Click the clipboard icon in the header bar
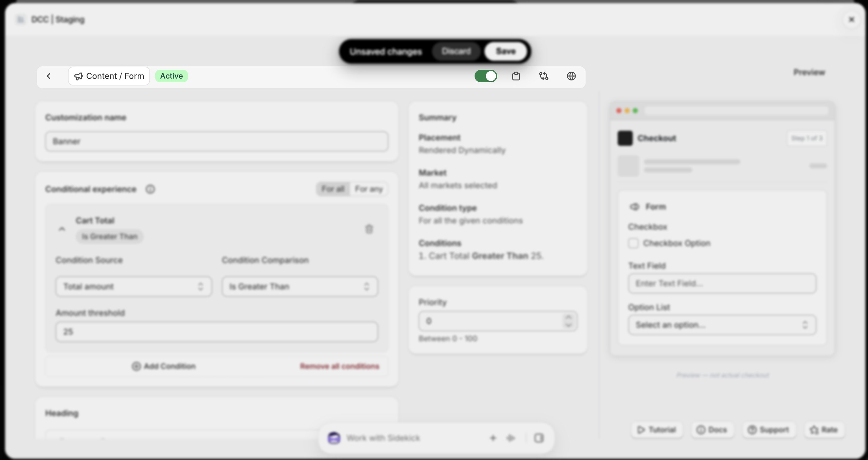 click(516, 76)
